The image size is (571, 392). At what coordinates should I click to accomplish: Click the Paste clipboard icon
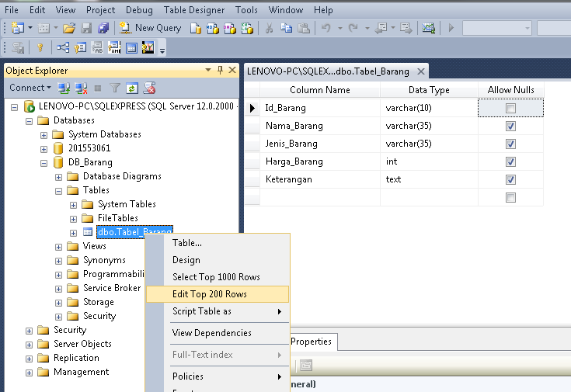(303, 28)
